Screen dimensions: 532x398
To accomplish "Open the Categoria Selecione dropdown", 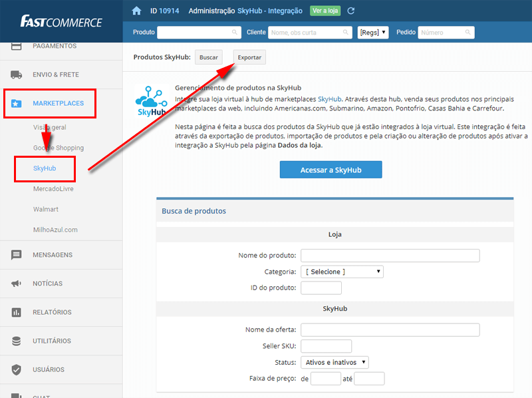I will click(x=342, y=272).
